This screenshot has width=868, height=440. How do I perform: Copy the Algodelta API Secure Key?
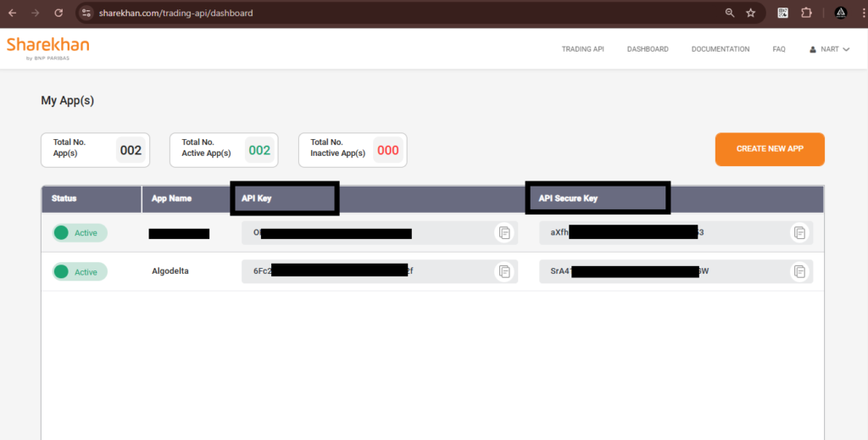[798, 271]
